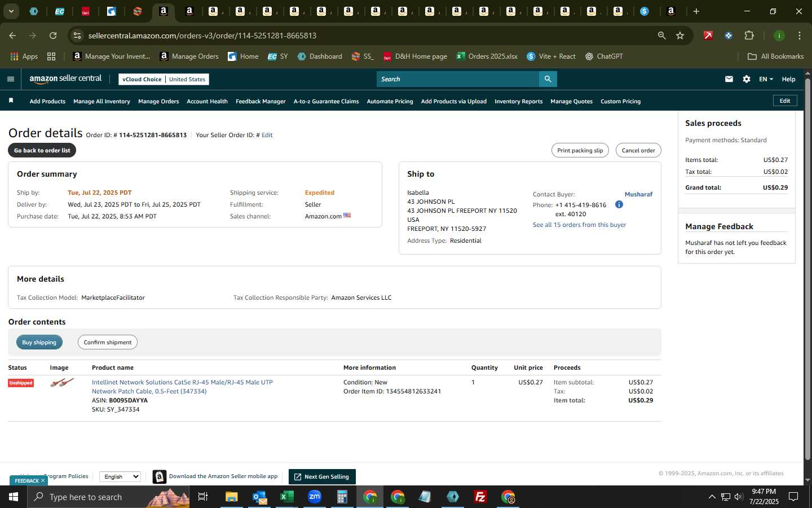Open the Help link in header

point(788,79)
